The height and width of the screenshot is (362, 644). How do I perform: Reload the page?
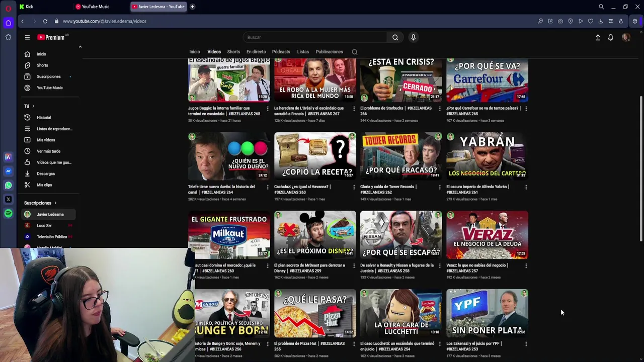[x=45, y=21]
